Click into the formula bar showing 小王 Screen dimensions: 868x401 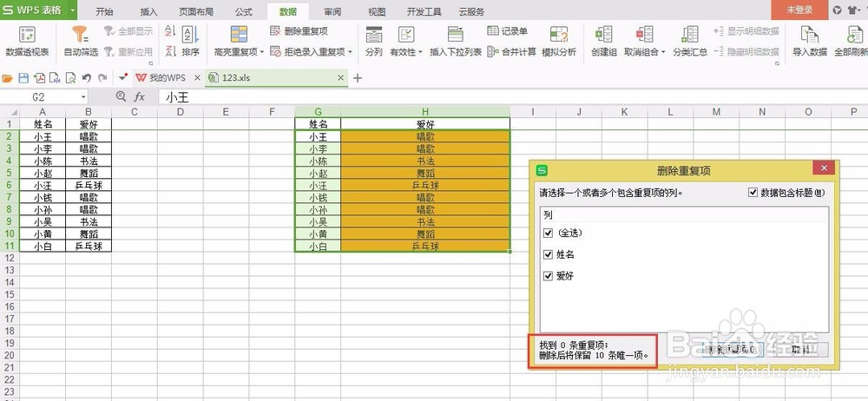click(513, 97)
